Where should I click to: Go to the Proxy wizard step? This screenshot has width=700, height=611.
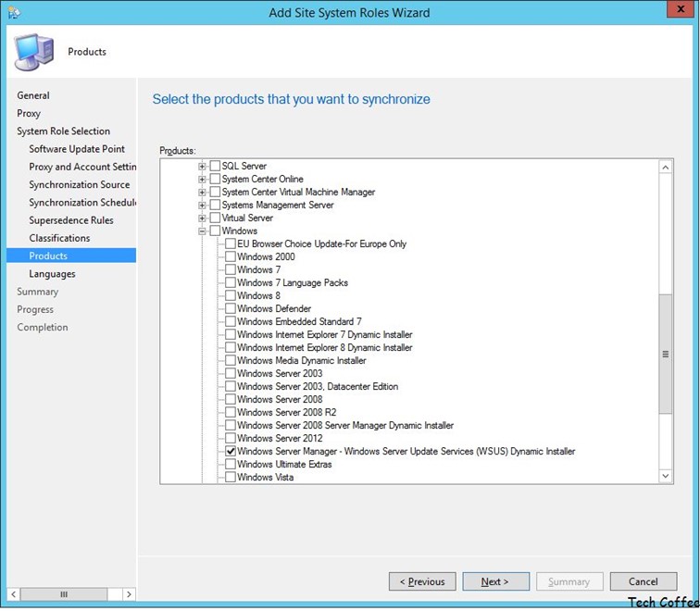[x=29, y=113]
